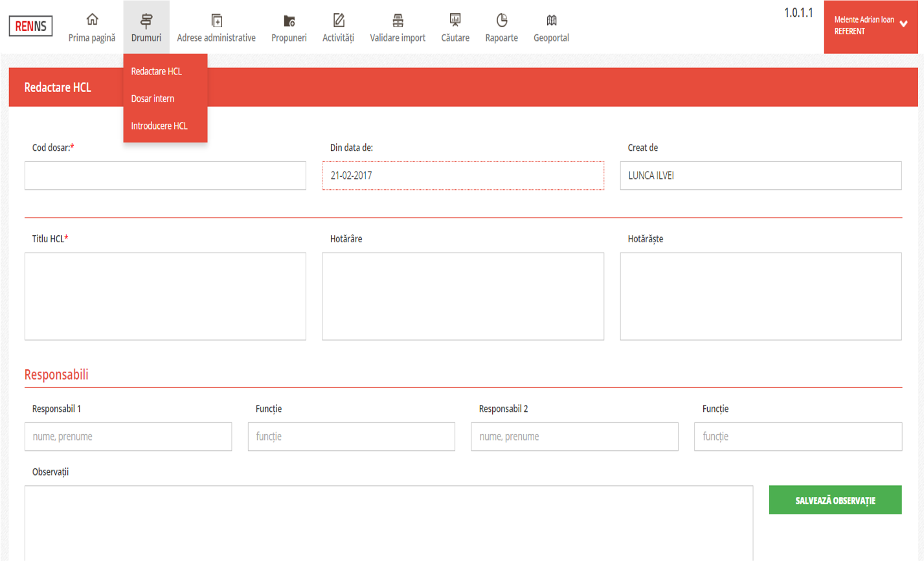The width and height of the screenshot is (924, 561).
Task: Click the Validare import icon
Action: tap(398, 20)
